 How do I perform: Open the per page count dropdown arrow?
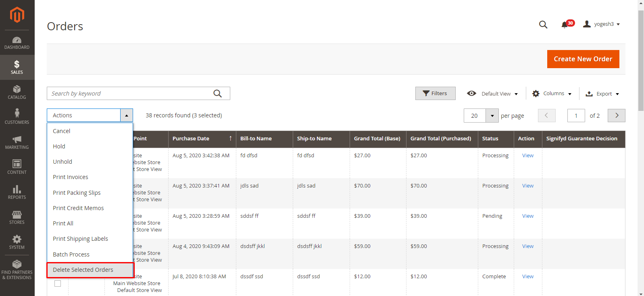pyautogui.click(x=492, y=116)
